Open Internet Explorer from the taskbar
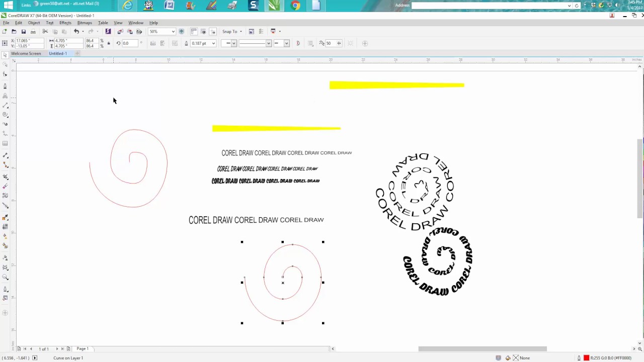This screenshot has height=362, width=644. coord(128,6)
